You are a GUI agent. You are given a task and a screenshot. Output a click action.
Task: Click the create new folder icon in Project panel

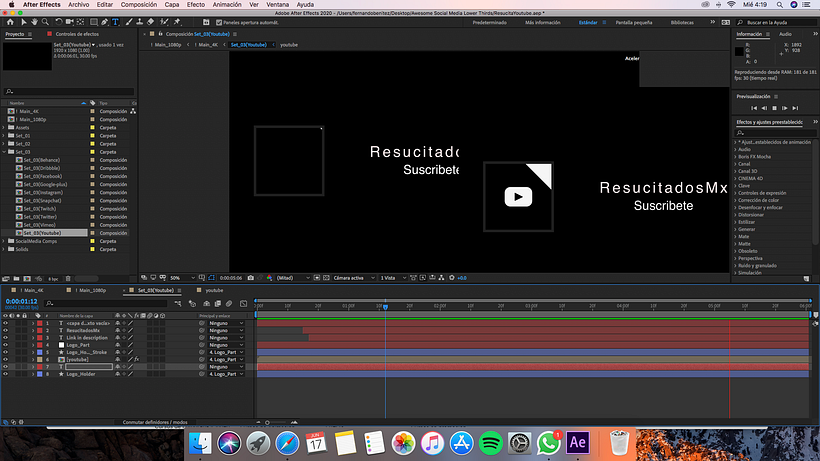(x=16, y=279)
